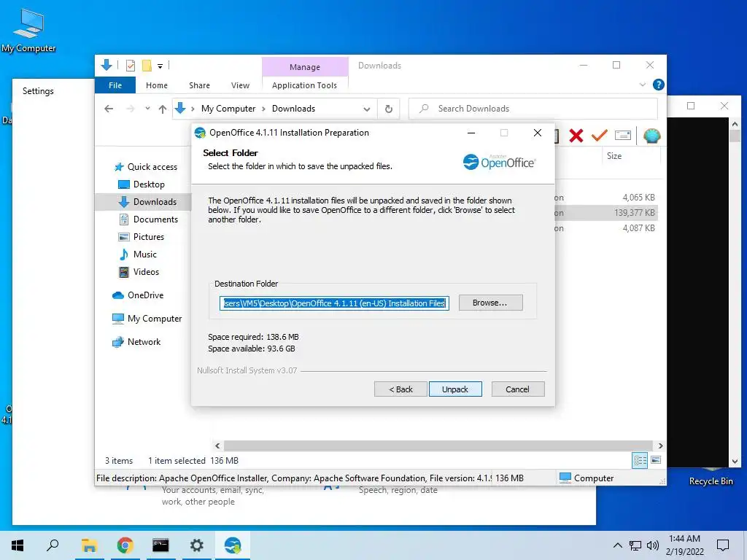747x560 pixels.
Task: Click the OpenOffice installer taskbar icon
Action: click(x=233, y=545)
